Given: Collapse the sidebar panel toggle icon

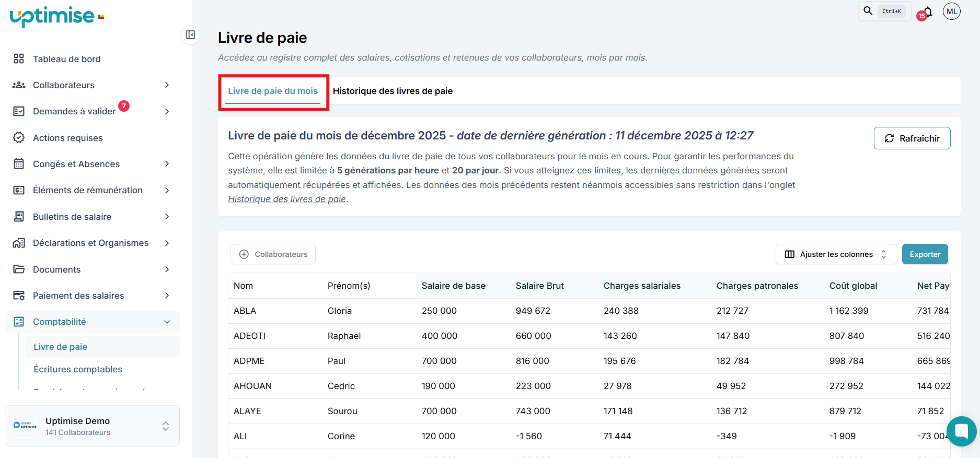Looking at the screenshot, I should (x=191, y=35).
